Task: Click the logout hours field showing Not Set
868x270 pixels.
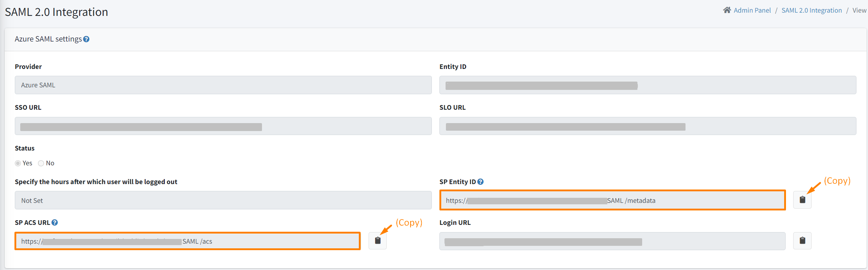Action: (223, 200)
